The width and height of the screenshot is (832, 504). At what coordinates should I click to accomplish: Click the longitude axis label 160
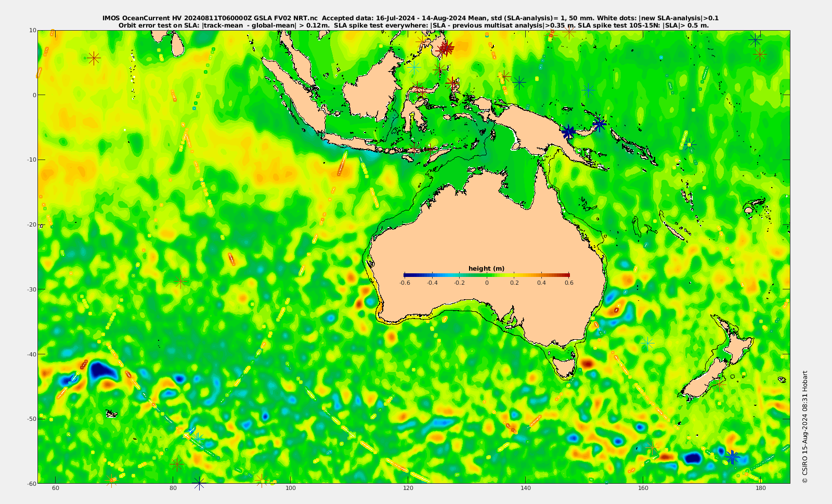pyautogui.click(x=643, y=488)
